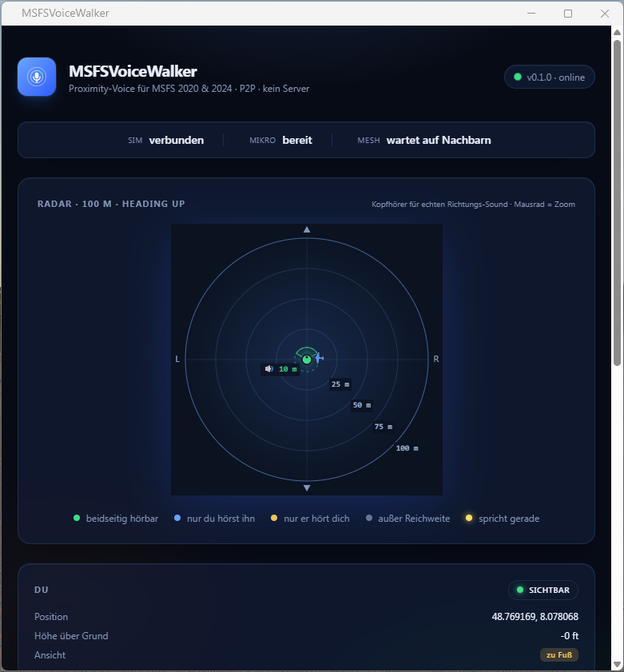Click the Ansicht label
The image size is (624, 672).
point(50,655)
